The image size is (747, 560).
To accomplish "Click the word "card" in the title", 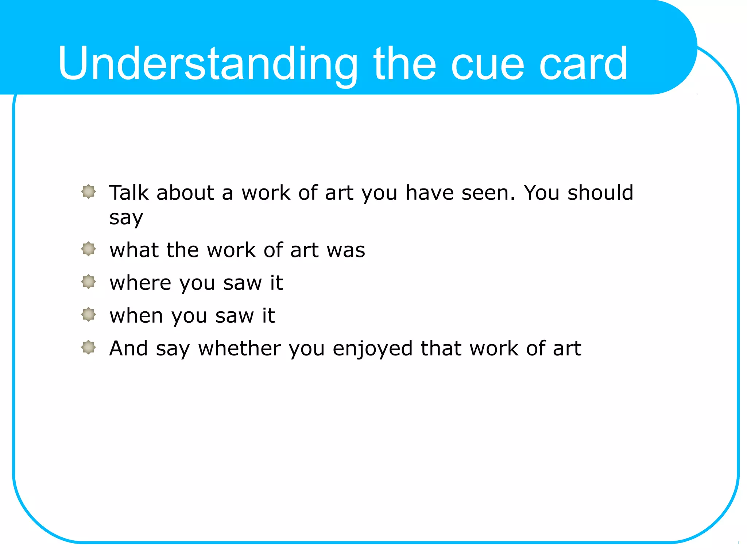I will 583,64.
